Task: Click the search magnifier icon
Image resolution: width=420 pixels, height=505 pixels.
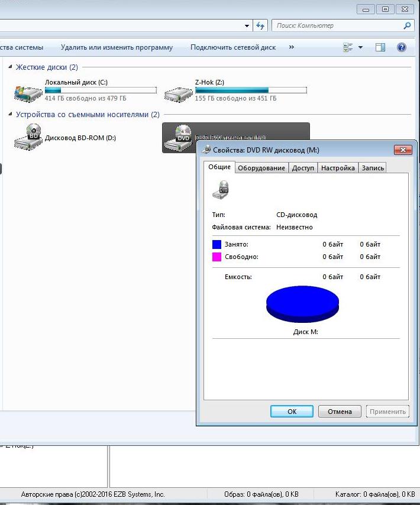Action: pyautogui.click(x=407, y=25)
